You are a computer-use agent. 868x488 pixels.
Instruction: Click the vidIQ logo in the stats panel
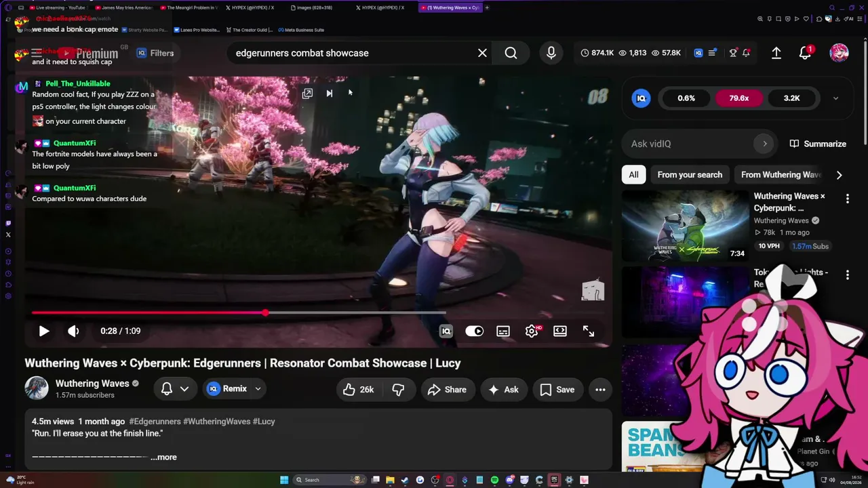(x=641, y=98)
